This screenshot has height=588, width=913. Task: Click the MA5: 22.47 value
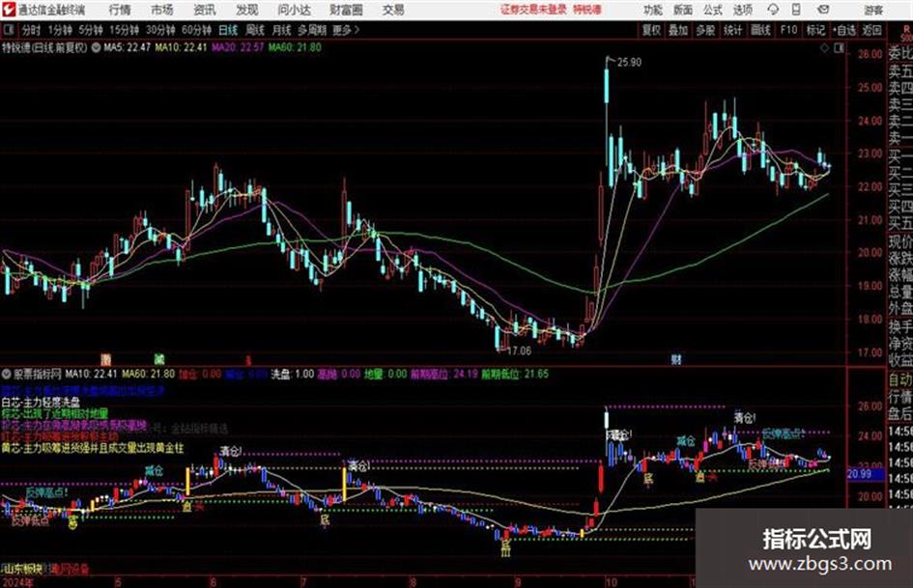tap(128, 47)
